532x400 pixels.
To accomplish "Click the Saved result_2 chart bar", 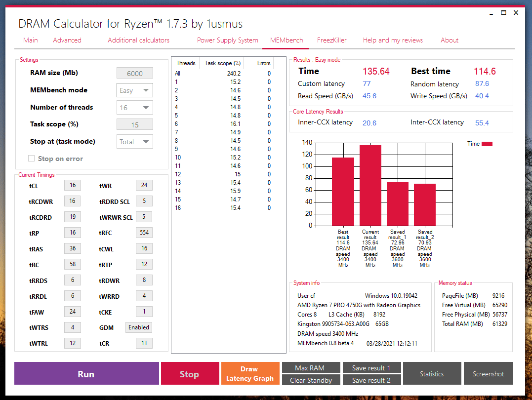I will tap(425, 204).
